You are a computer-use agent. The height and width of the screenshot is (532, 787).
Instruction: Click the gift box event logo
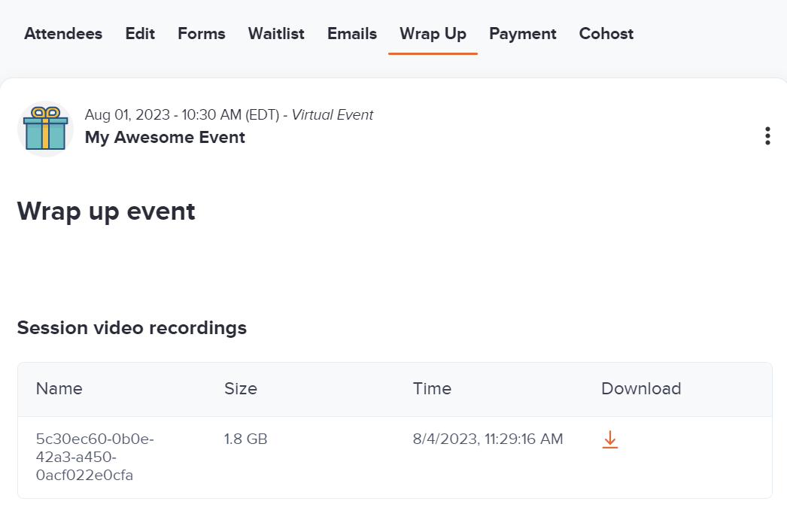(44, 128)
